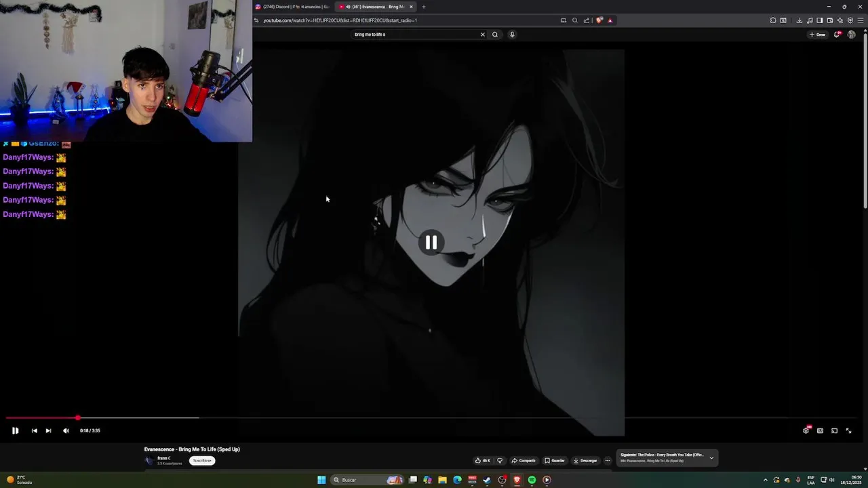The height and width of the screenshot is (488, 868).
Task: Open Brave browser from the taskbar
Action: [517, 480]
